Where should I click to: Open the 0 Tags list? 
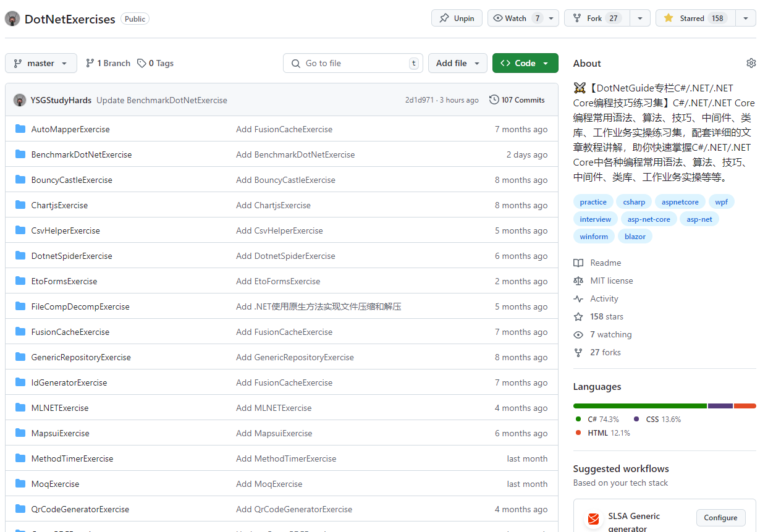point(156,63)
